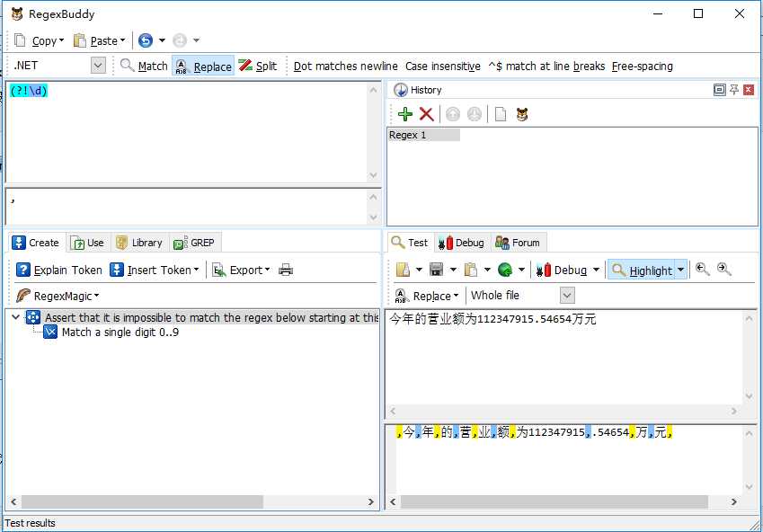
Task: Click the Test panel paste clipboard icon
Action: [x=471, y=270]
